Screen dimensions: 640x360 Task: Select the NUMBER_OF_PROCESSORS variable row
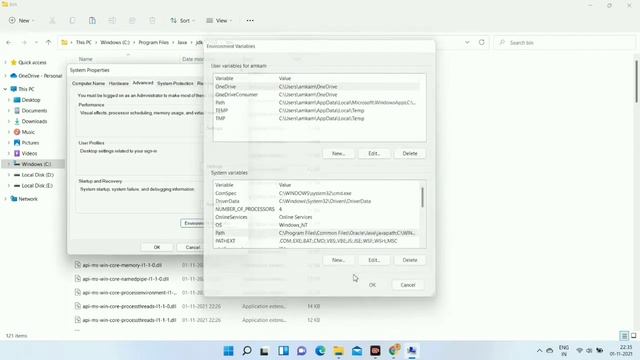click(x=316, y=209)
